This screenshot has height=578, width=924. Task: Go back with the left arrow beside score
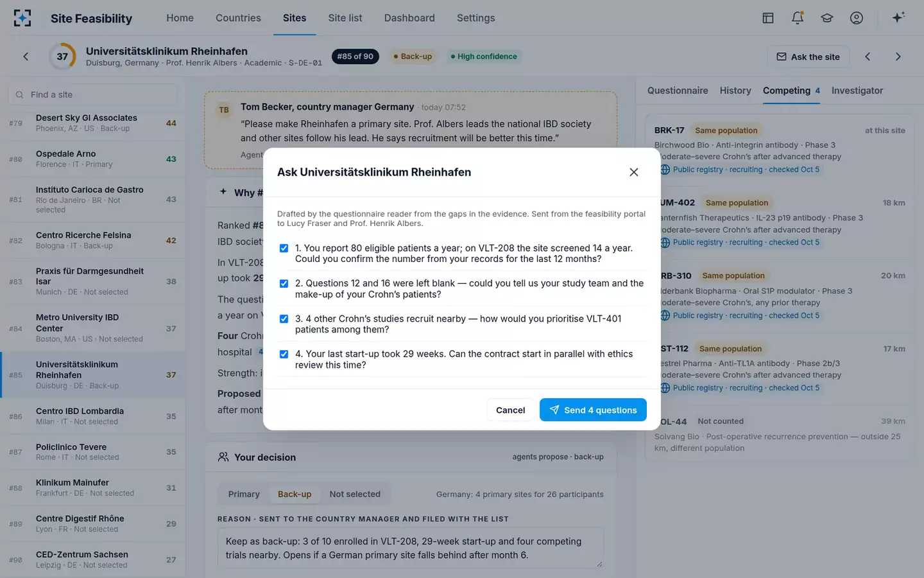tap(26, 57)
